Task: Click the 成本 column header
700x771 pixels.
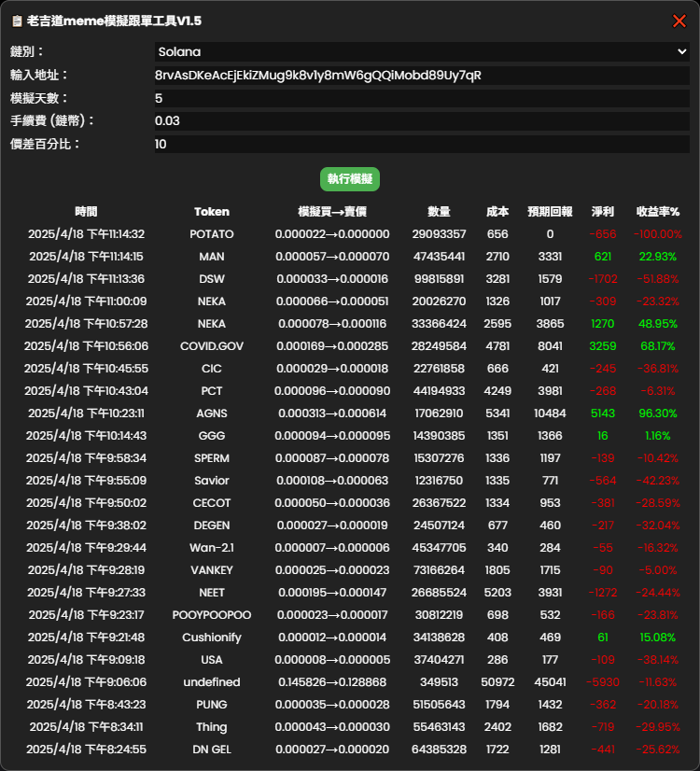Action: (x=497, y=212)
